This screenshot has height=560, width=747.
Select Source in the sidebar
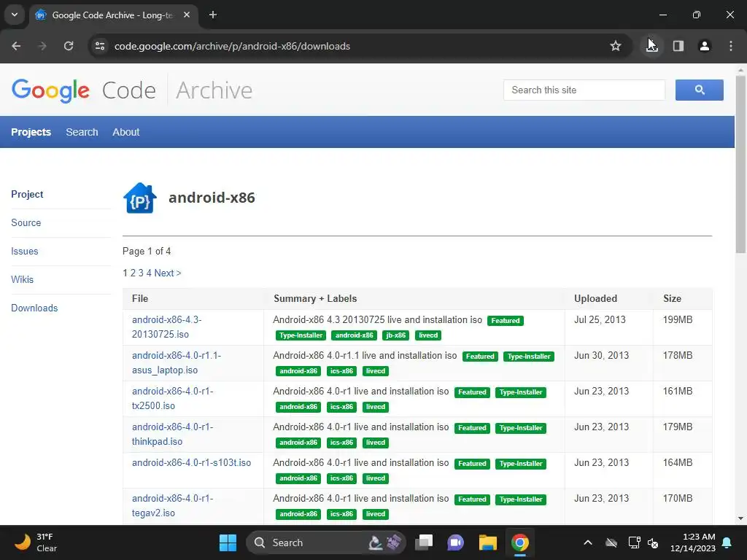click(26, 223)
